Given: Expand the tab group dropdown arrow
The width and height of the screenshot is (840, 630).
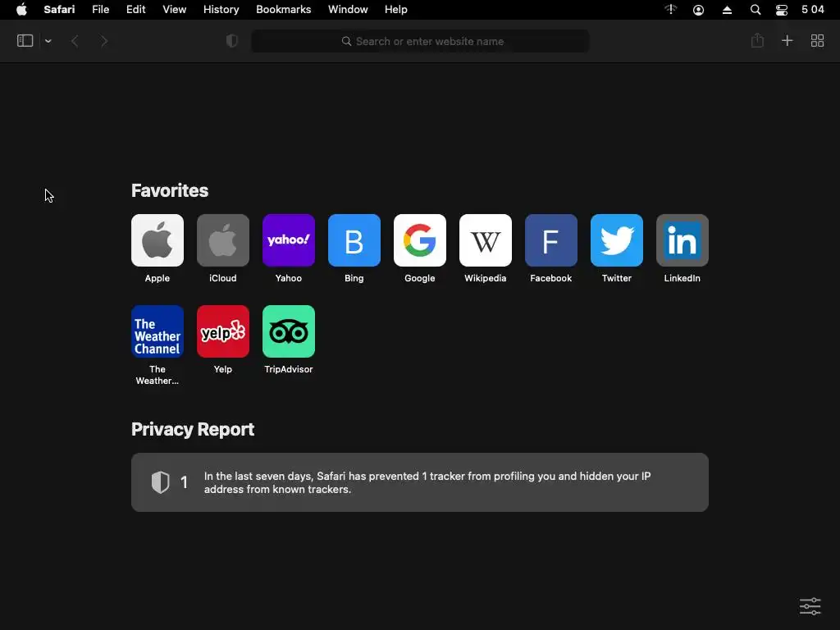Looking at the screenshot, I should click(48, 41).
